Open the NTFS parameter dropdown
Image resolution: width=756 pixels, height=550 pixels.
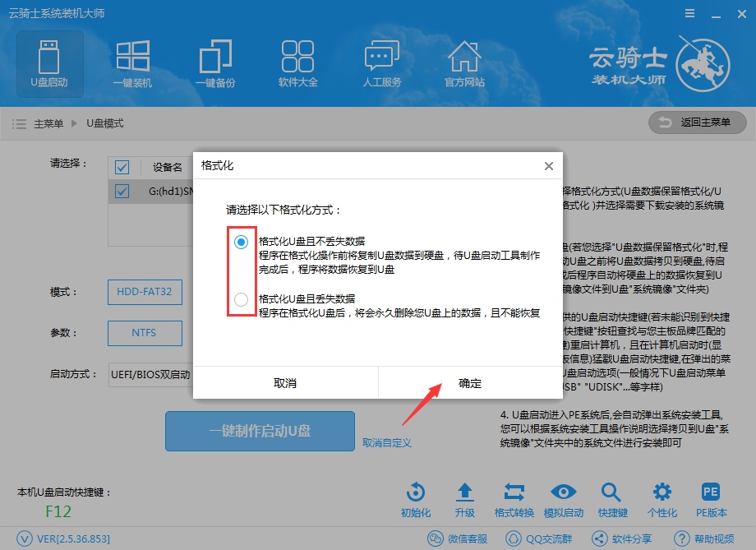pyautogui.click(x=145, y=333)
